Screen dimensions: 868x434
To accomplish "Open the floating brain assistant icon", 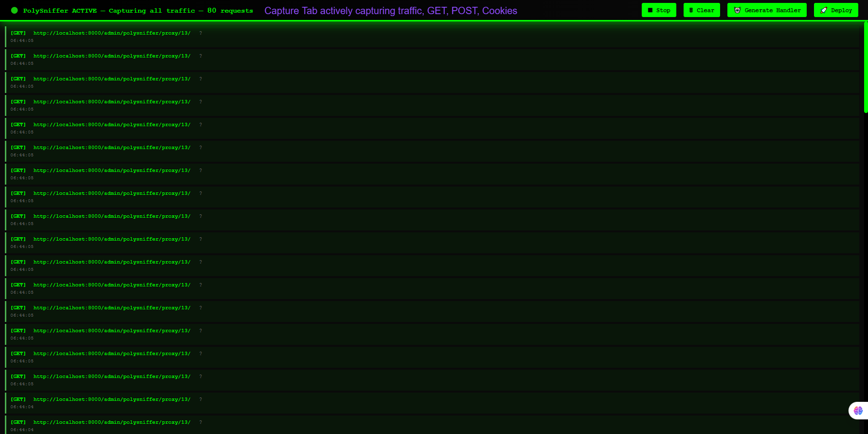I will pos(858,411).
